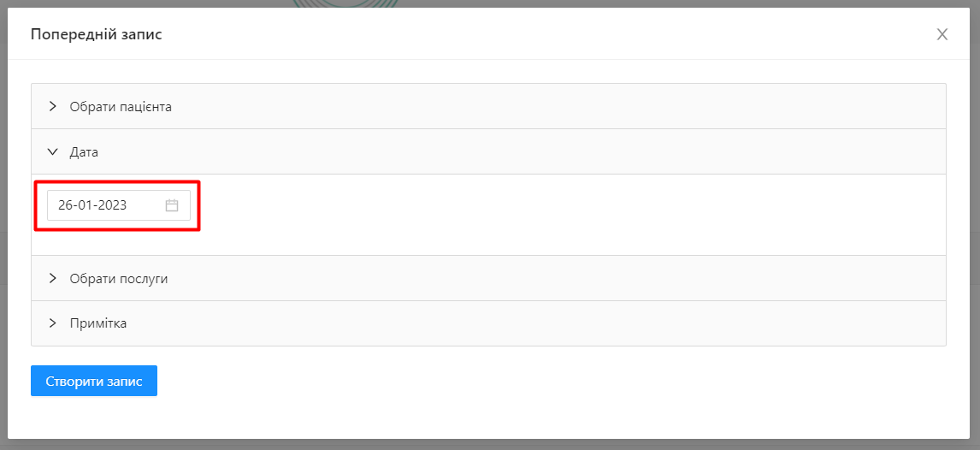Expand the Обрати пацієнта panel label
980x450 pixels.
[121, 107]
